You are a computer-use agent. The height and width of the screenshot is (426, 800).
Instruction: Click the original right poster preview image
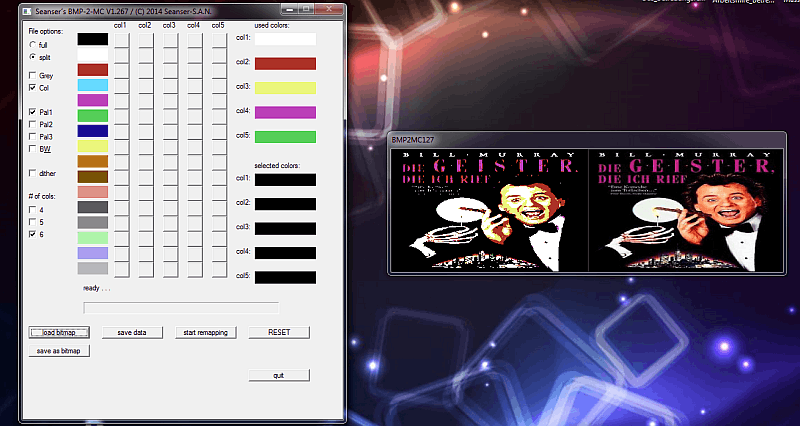coord(686,210)
